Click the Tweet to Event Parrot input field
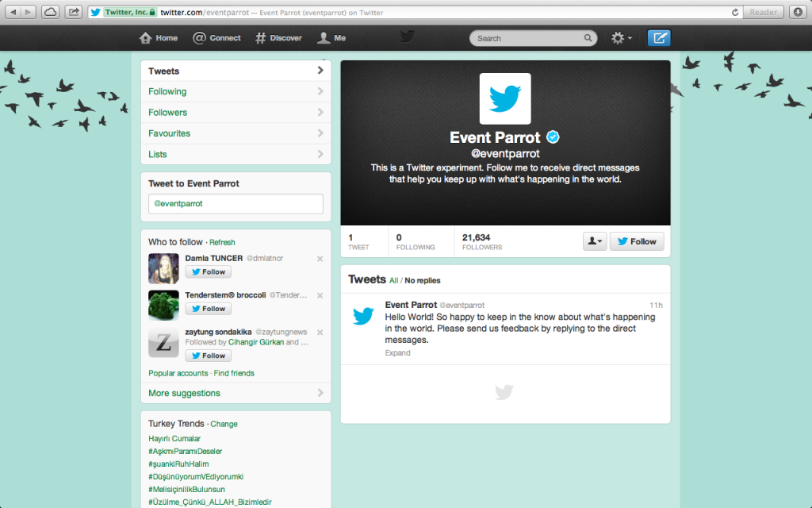Image resolution: width=812 pixels, height=508 pixels. [x=236, y=204]
